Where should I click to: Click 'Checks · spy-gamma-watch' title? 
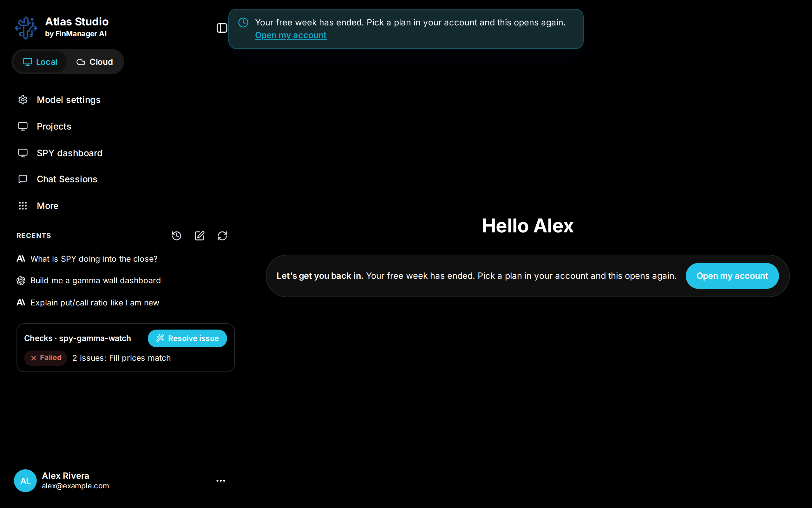(77, 338)
